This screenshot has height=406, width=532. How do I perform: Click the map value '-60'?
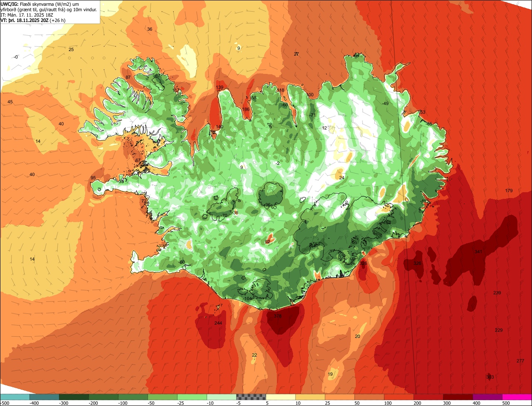[181, 262]
